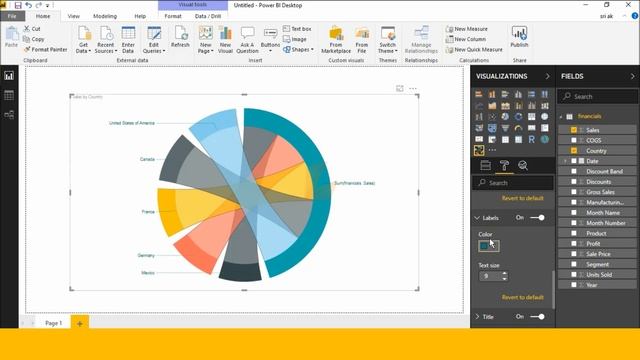Open the Get Data dropdown
The image size is (640, 360).
(83, 48)
